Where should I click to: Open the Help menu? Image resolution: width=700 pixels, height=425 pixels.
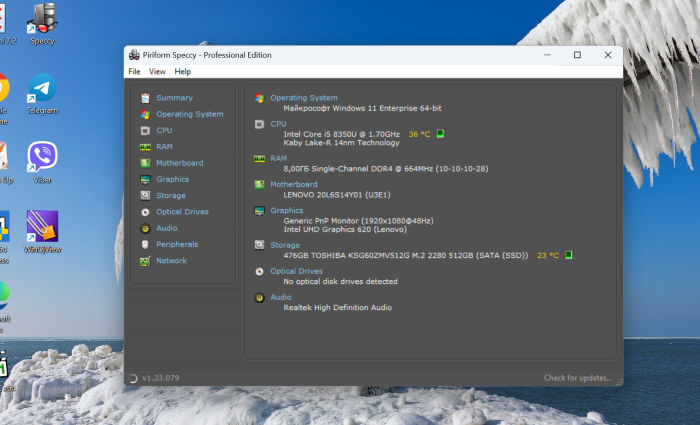[183, 71]
